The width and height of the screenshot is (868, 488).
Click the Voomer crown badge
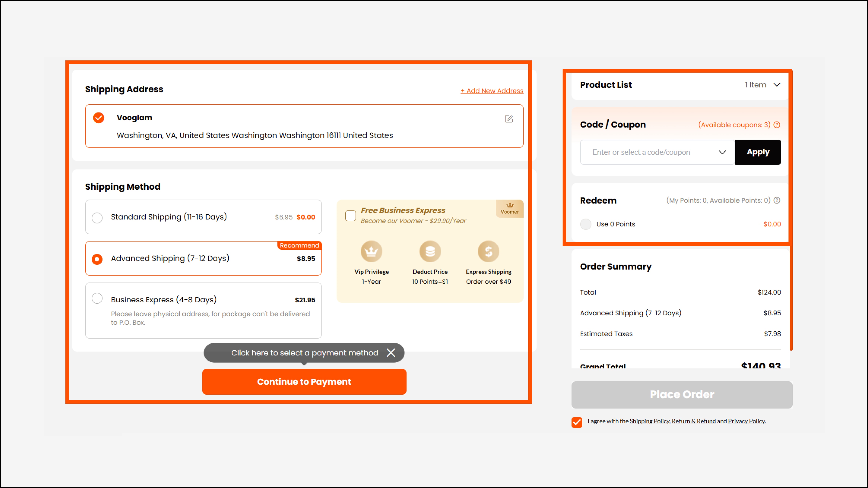[510, 208]
